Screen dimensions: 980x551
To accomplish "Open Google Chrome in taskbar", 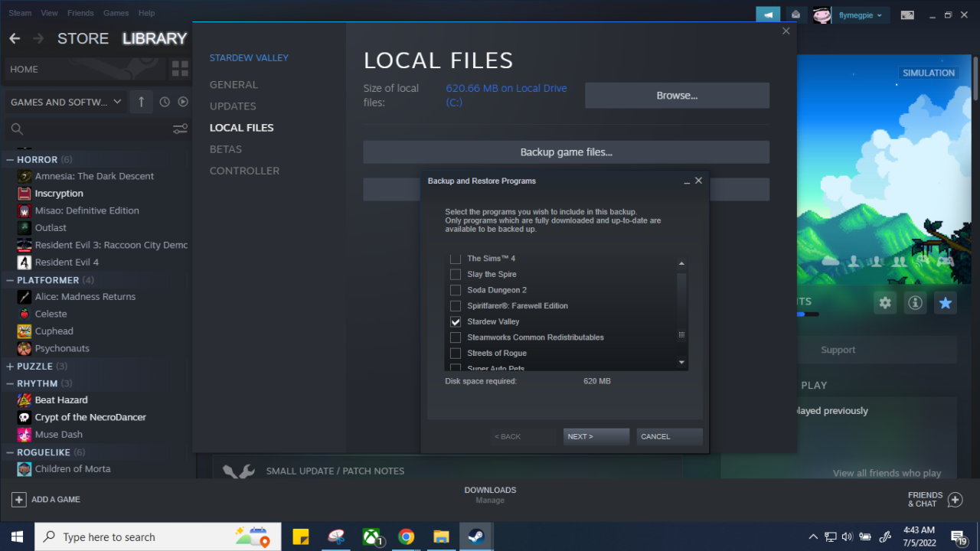I will tap(406, 536).
